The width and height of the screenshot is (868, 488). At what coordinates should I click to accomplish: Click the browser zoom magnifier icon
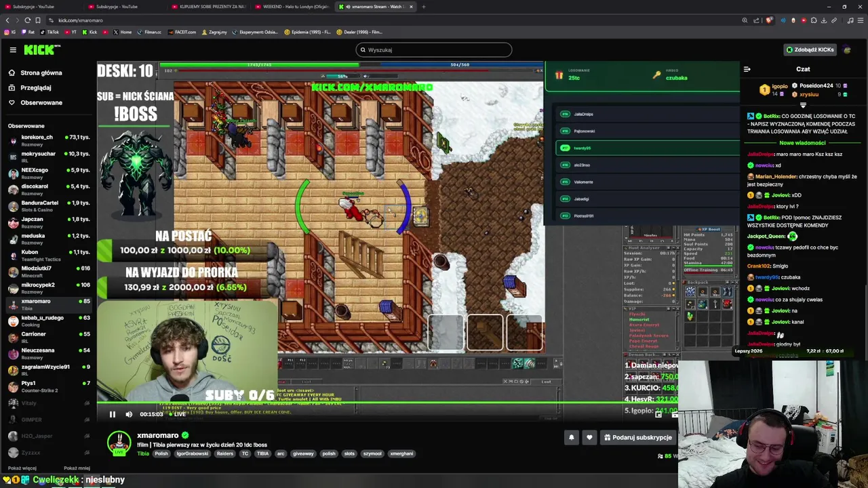745,20
